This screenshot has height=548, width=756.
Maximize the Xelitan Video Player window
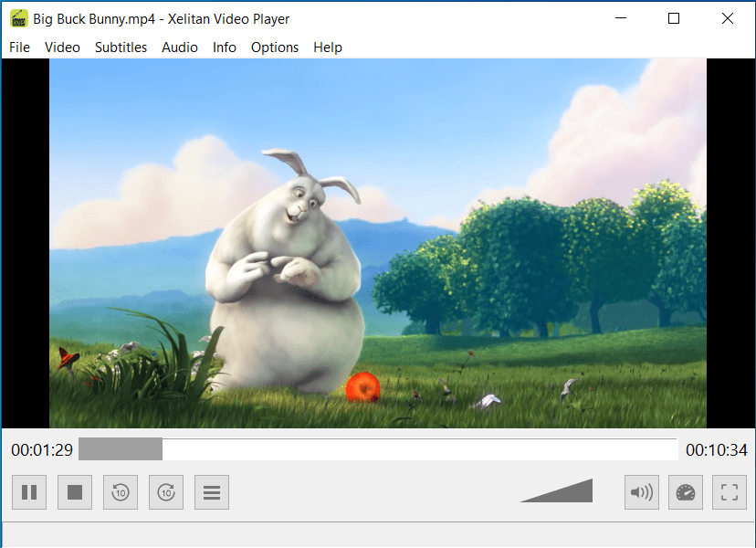click(x=674, y=18)
